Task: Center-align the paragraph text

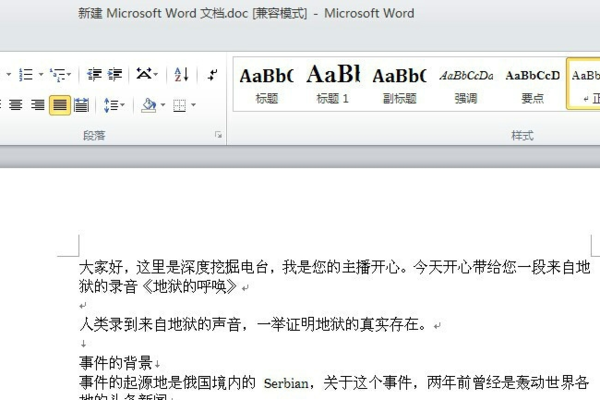Action: point(16,105)
